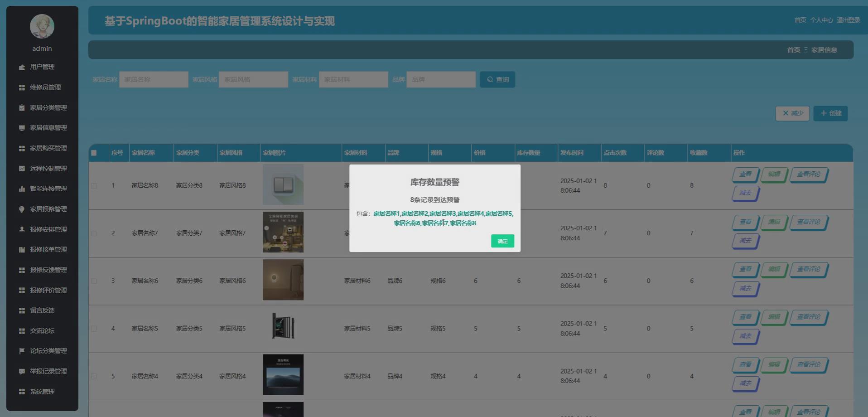Check the row checkbox for 家居名称8
Viewport: 868px width, 417px height.
(x=94, y=186)
